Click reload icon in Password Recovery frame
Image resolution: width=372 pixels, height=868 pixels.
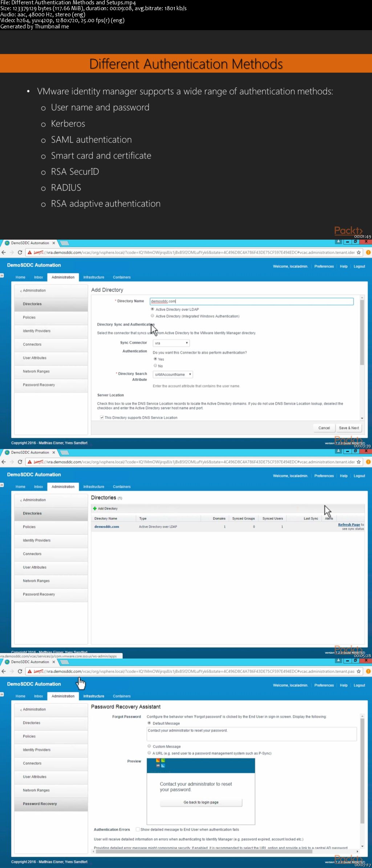click(x=20, y=671)
